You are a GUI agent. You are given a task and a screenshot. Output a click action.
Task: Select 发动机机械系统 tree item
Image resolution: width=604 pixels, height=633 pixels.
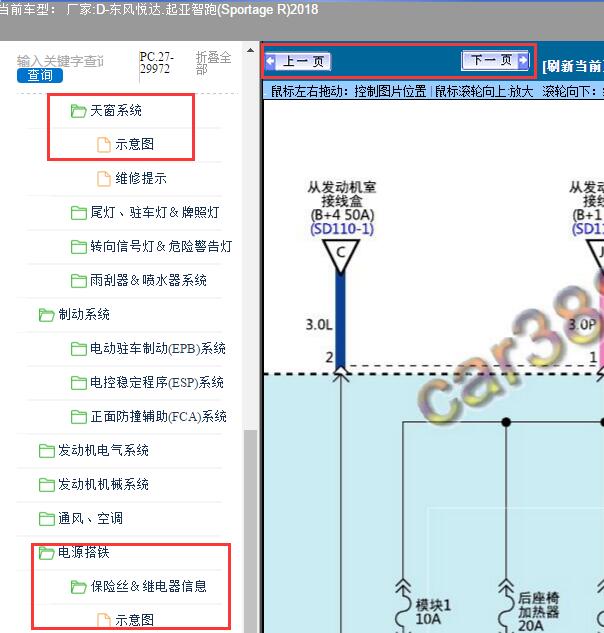click(103, 484)
